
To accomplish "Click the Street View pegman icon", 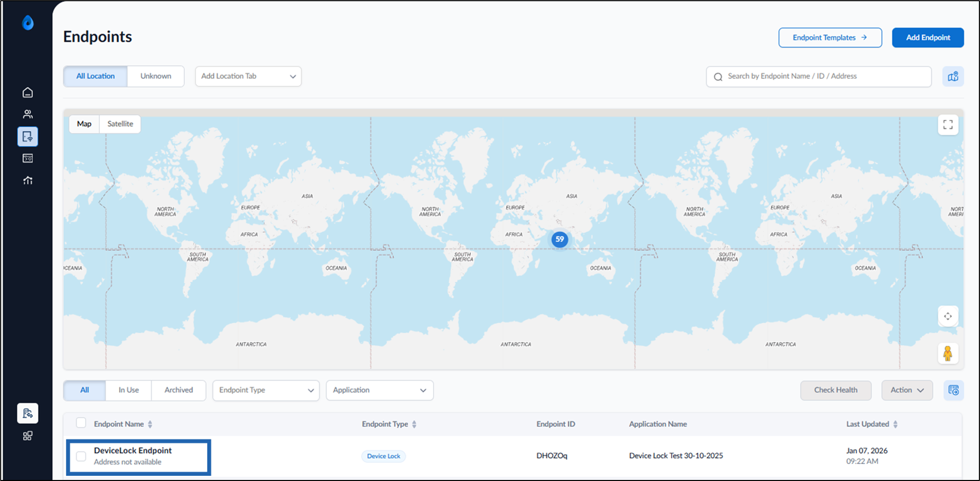I will tap(948, 354).
